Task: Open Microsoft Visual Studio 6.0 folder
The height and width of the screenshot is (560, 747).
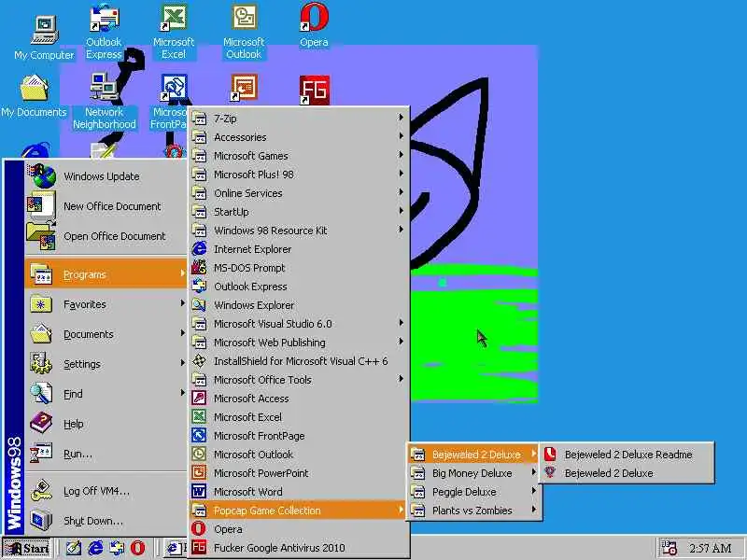Action: tap(298, 324)
